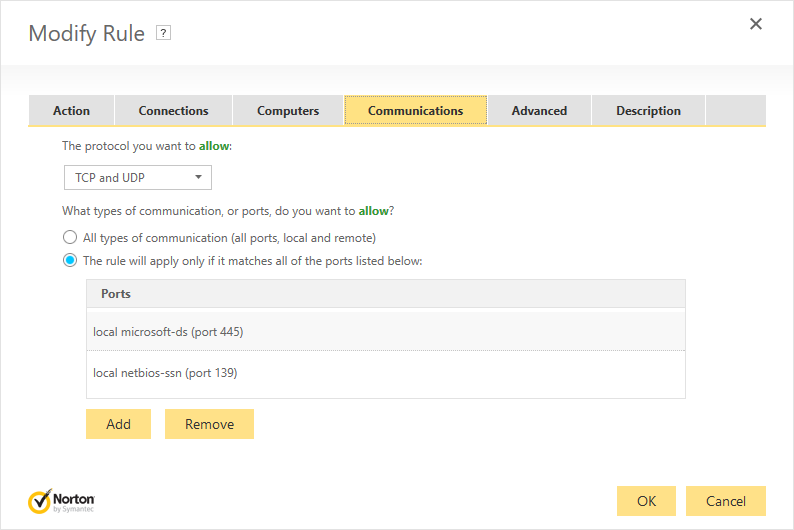Select local netbios-ssn (port 139) row
This screenshot has width=794, height=530.
pyautogui.click(x=386, y=373)
